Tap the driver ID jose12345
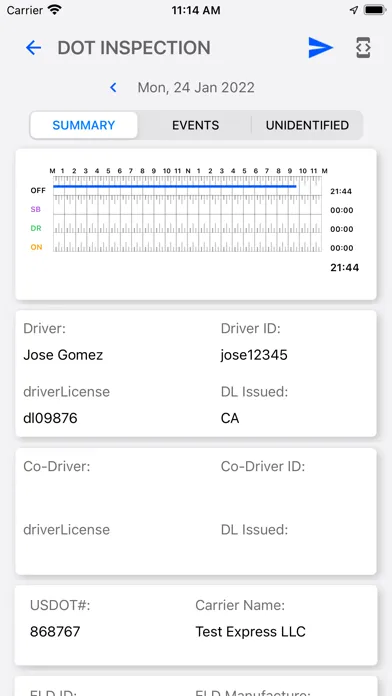392x696 pixels. pos(254,355)
